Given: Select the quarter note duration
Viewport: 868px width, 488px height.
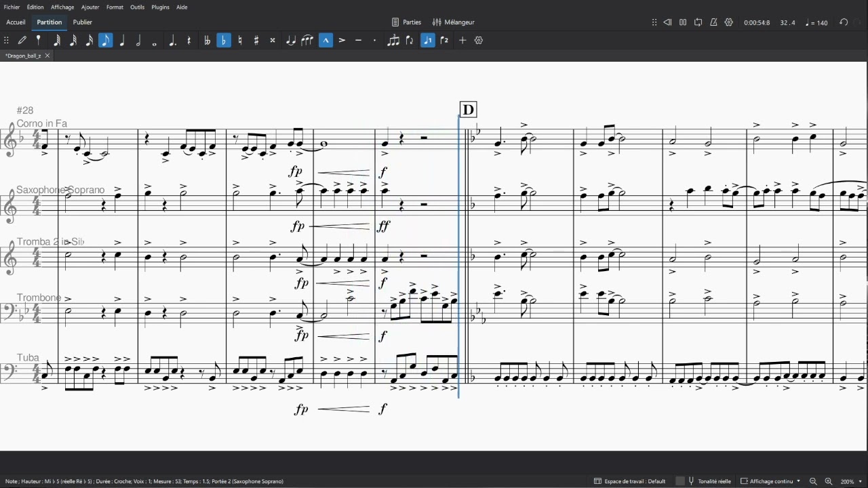Looking at the screenshot, I should [x=122, y=41].
